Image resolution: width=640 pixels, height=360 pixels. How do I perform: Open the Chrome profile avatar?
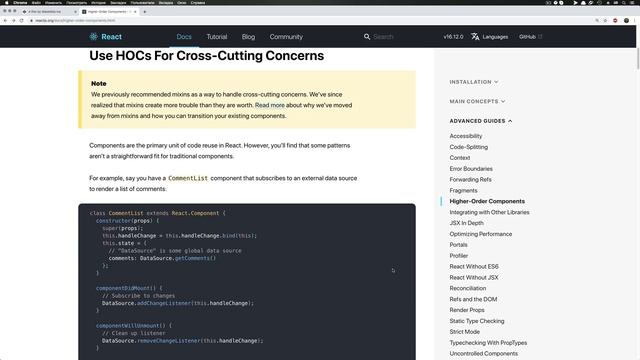tap(626, 20)
